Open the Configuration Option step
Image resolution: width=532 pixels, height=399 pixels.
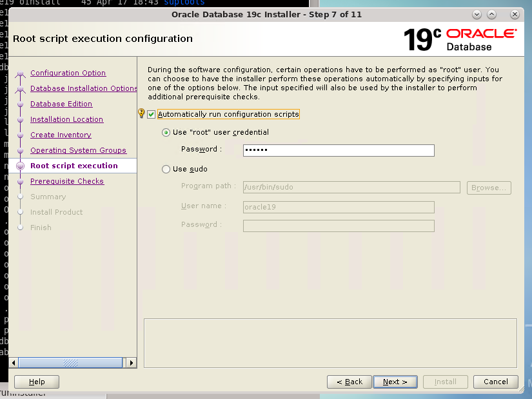68,73
